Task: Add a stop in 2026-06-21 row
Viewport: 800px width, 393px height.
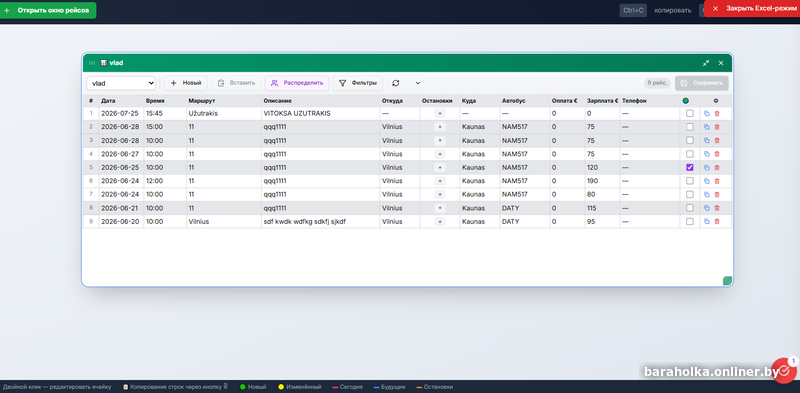Action: 440,208
